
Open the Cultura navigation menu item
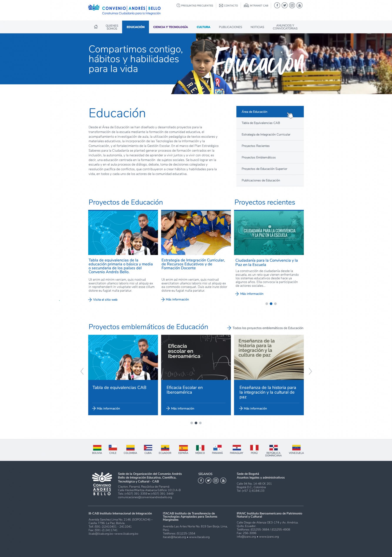(x=203, y=27)
